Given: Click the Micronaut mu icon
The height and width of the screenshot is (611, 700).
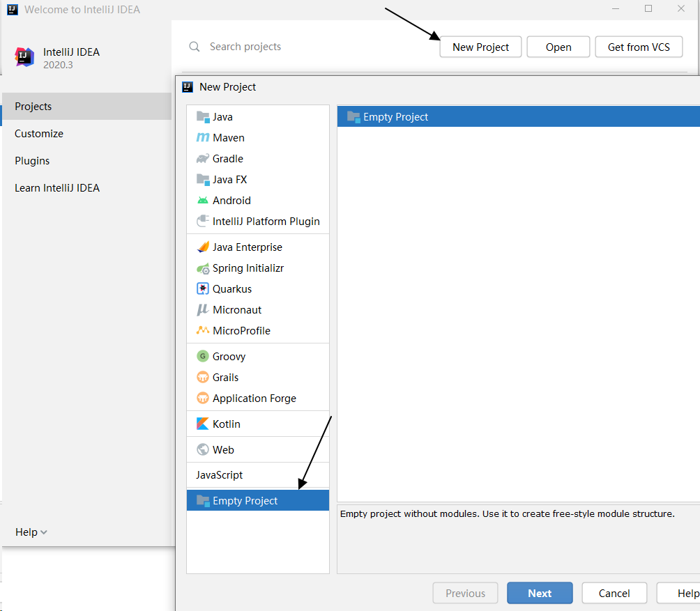Looking at the screenshot, I should pyautogui.click(x=203, y=309).
